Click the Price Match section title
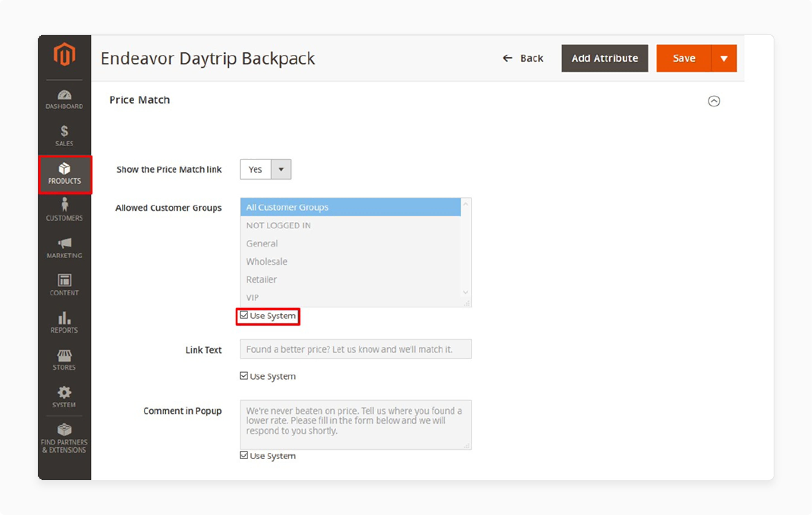812x515 pixels. pos(139,100)
